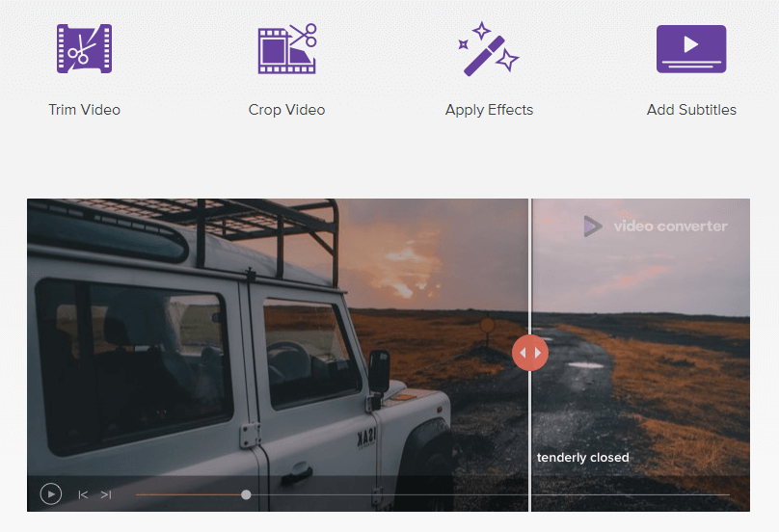Viewport: 779px width, 532px height.
Task: Click the Crop Video filmstrip icon
Action: point(287,49)
